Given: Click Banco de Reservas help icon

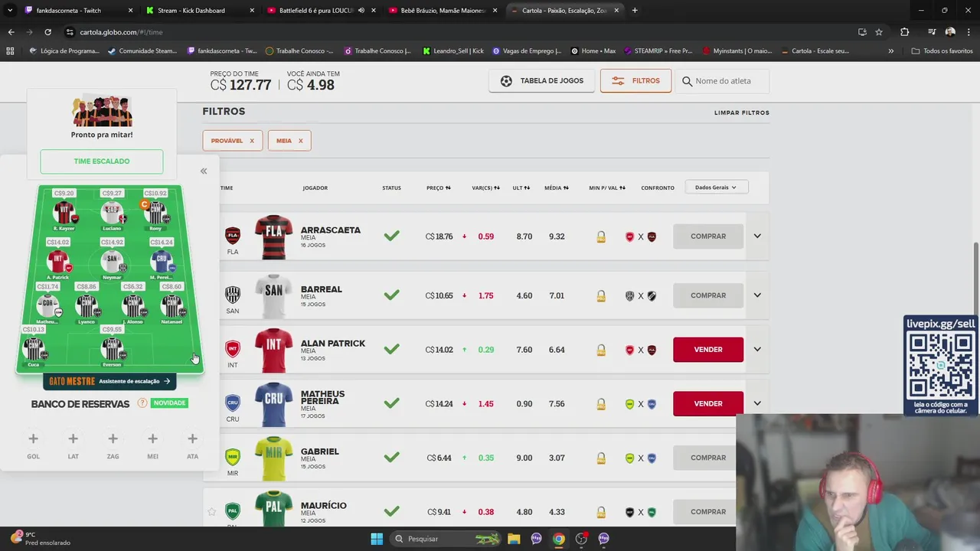Looking at the screenshot, I should tap(142, 403).
